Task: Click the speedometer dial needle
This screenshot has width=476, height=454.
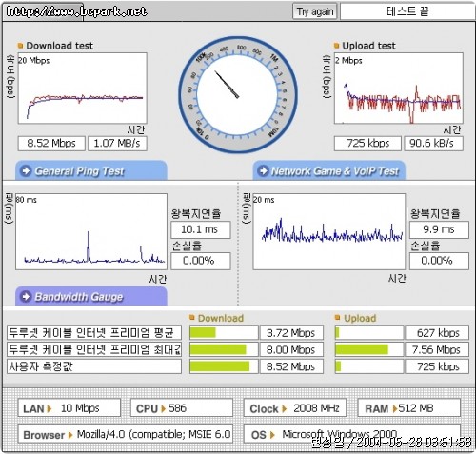Action: (x=227, y=85)
